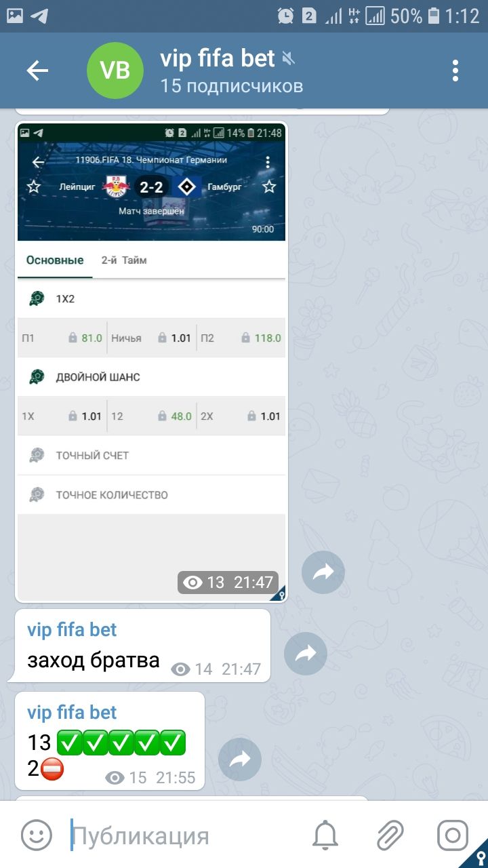Tap the muted speaker icon by title
Viewport: 488px width, 868px height.
pyautogui.click(x=289, y=60)
